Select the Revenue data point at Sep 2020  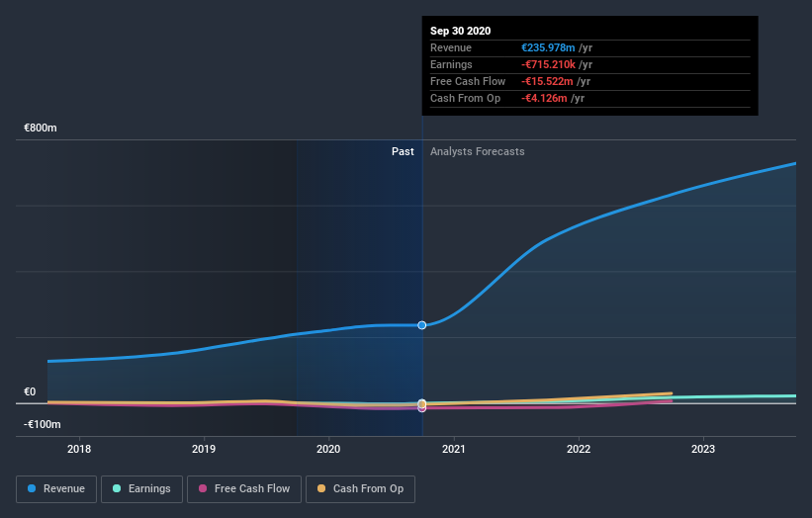(x=422, y=325)
